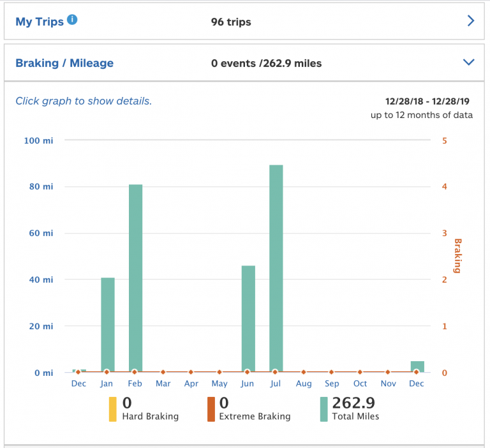
Task: Select the August braking data point
Action: click(304, 372)
